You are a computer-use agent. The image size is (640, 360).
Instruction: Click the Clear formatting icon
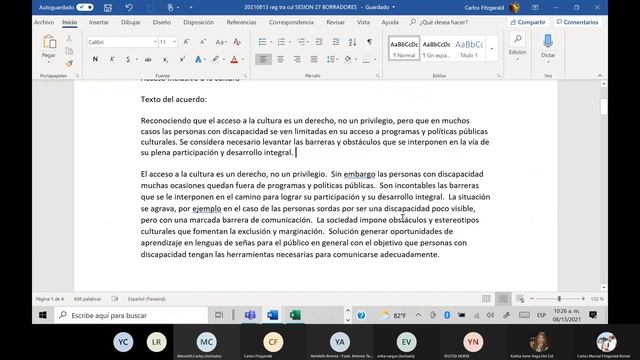pos(237,42)
